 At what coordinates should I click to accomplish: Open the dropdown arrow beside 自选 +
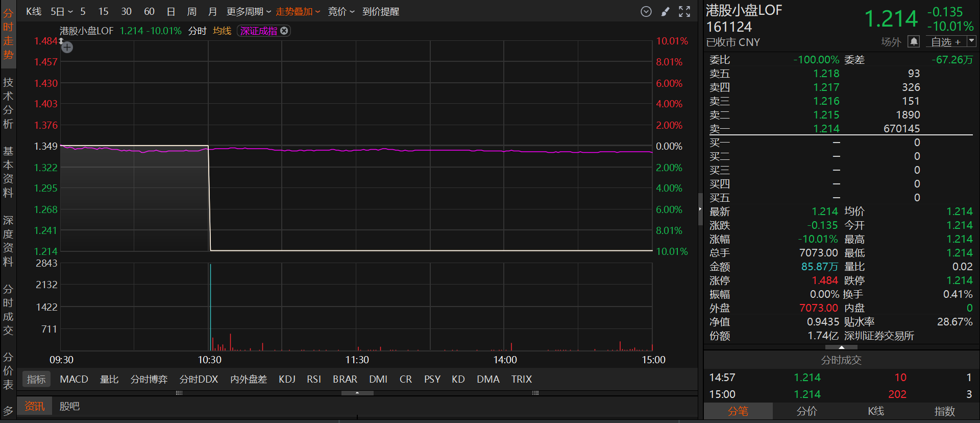(x=971, y=41)
